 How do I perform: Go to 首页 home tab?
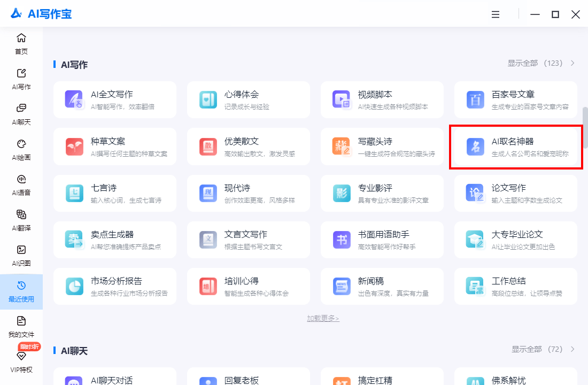pos(21,44)
